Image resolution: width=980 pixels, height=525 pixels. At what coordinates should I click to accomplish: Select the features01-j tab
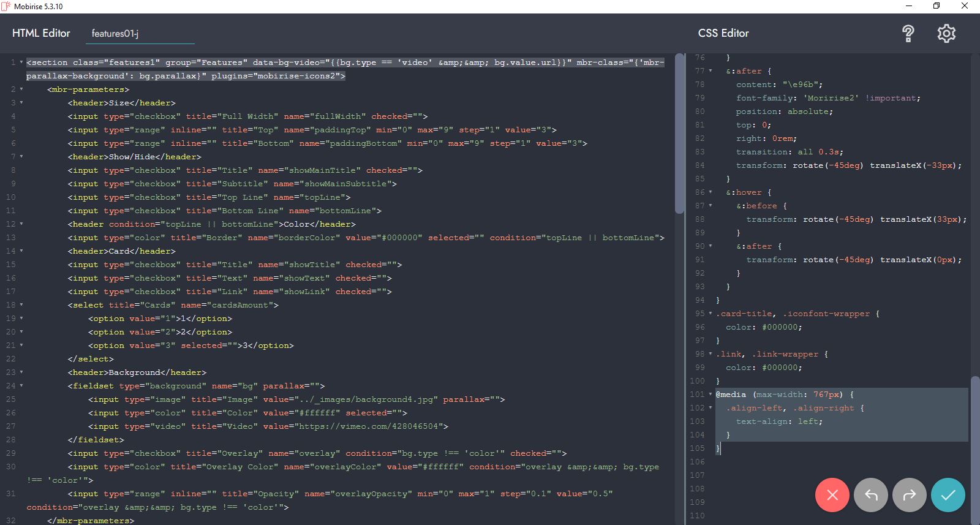[x=115, y=34]
